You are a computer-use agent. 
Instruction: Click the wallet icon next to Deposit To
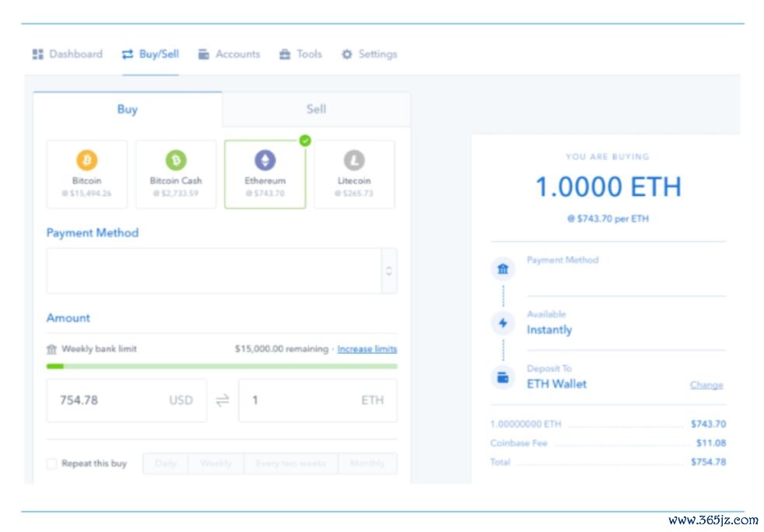tap(503, 377)
